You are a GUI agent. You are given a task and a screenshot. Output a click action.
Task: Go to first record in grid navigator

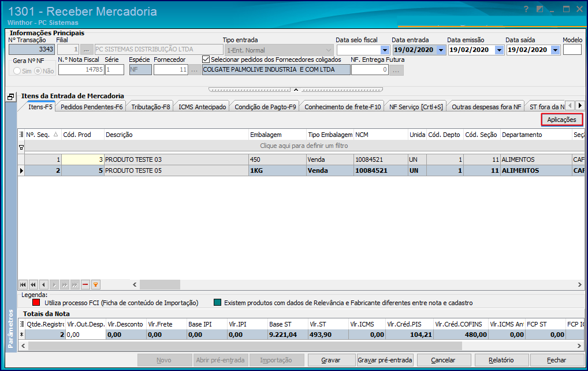pyautogui.click(x=23, y=285)
